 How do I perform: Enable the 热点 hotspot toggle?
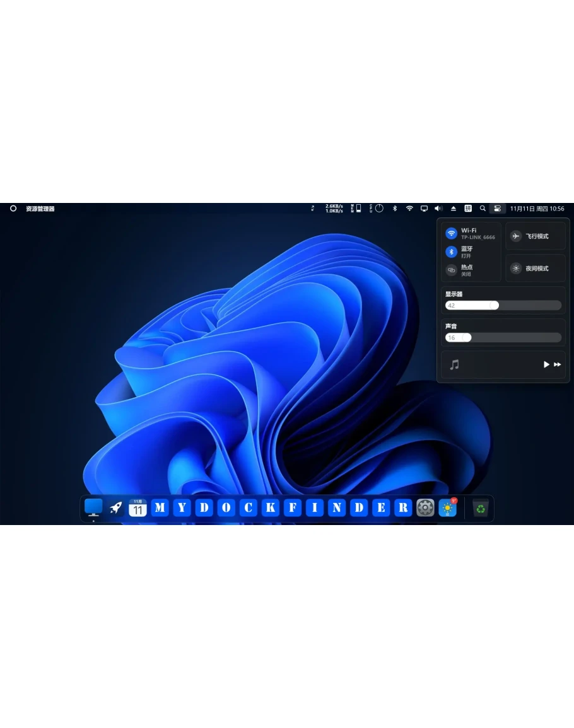point(452,270)
